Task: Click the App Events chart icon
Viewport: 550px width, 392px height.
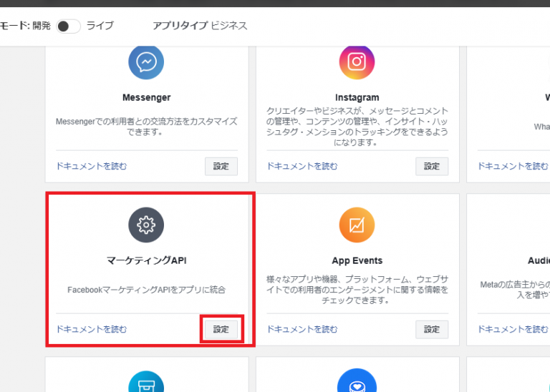Action: [357, 225]
